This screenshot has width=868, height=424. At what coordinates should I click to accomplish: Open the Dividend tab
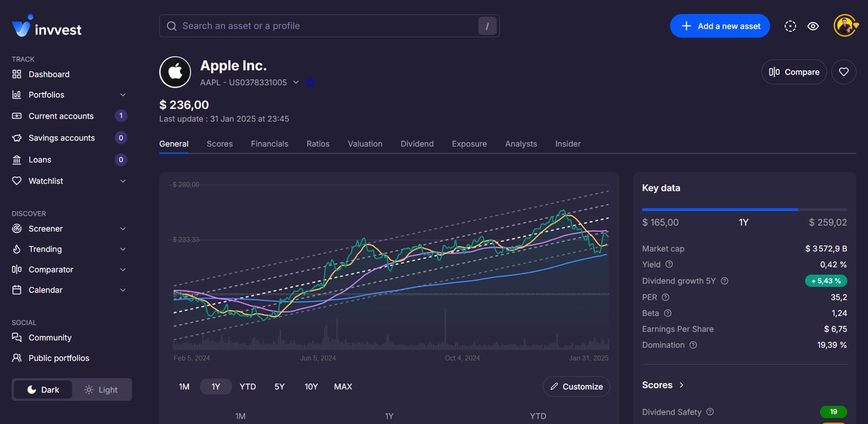tap(417, 144)
